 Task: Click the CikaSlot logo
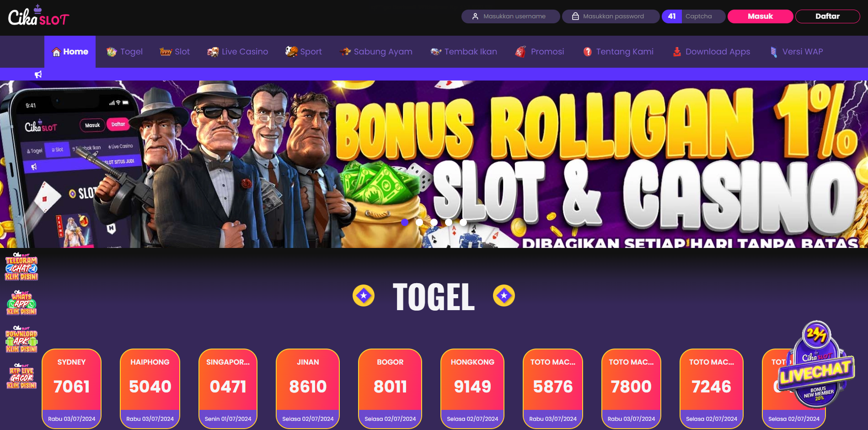coord(39,16)
